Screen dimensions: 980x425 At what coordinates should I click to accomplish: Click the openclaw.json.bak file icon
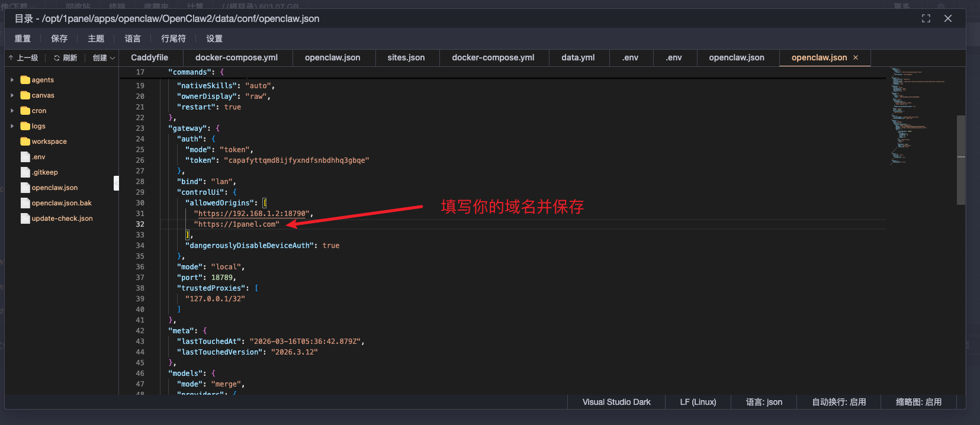[25, 203]
